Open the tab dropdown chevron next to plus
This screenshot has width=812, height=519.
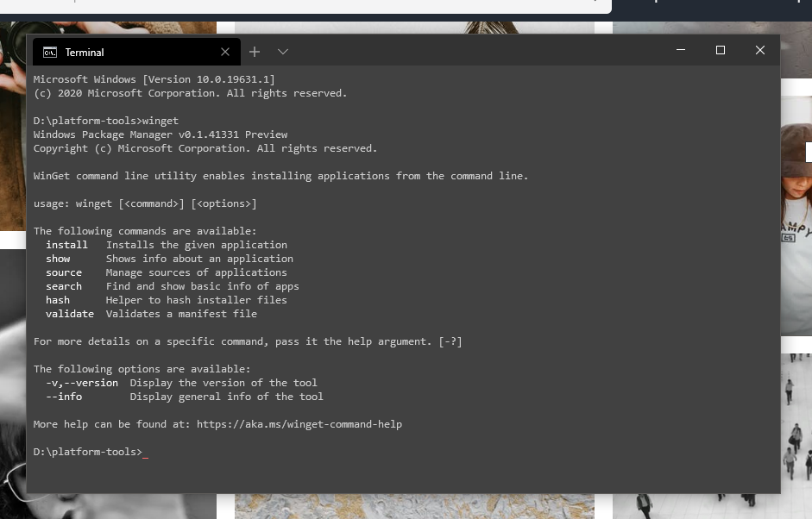click(283, 52)
